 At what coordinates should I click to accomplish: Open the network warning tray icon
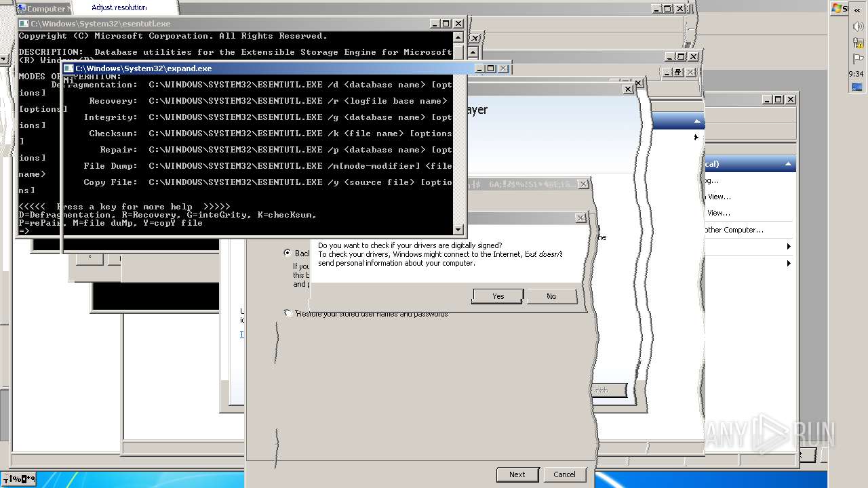pos(857,43)
